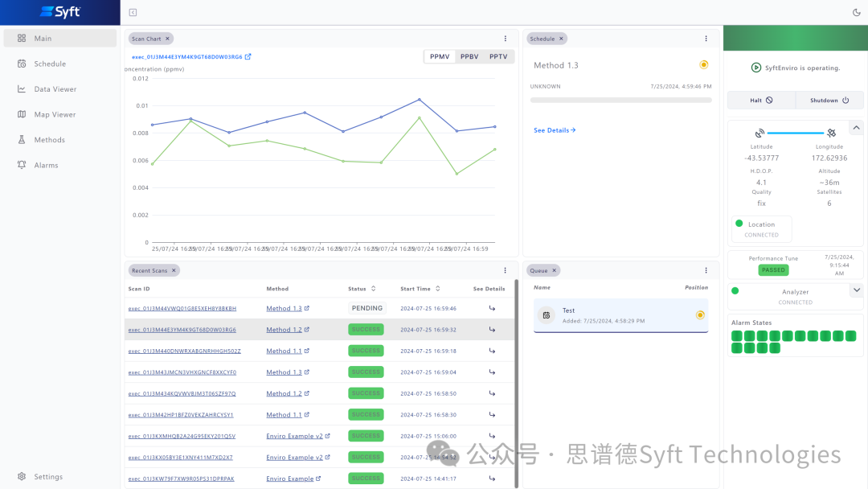868x489 pixels.
Task: Switch chart units to PPTV
Action: [x=498, y=56]
